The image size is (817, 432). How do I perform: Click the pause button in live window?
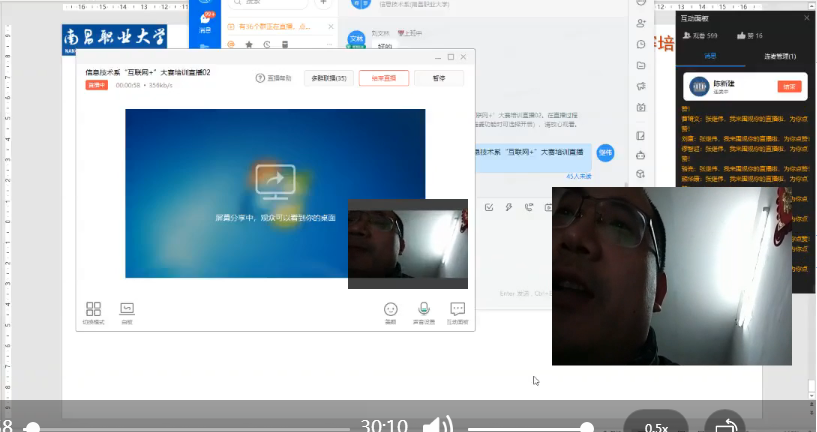[439, 78]
